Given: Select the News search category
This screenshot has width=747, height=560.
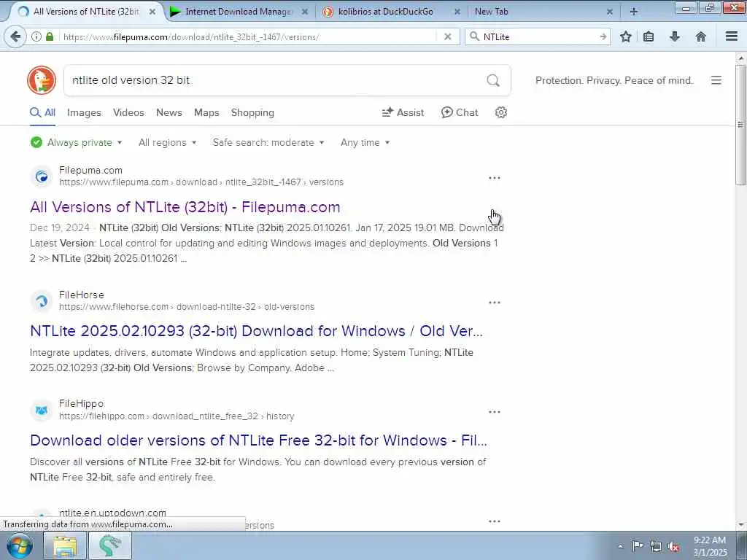Looking at the screenshot, I should [x=169, y=112].
